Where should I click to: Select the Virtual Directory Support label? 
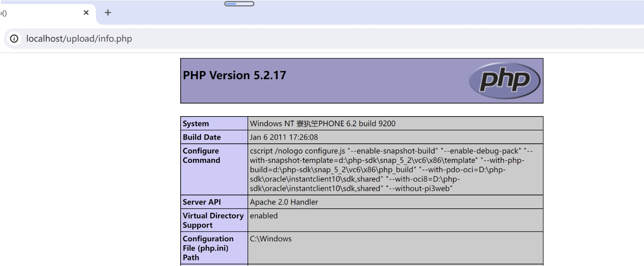click(x=213, y=220)
